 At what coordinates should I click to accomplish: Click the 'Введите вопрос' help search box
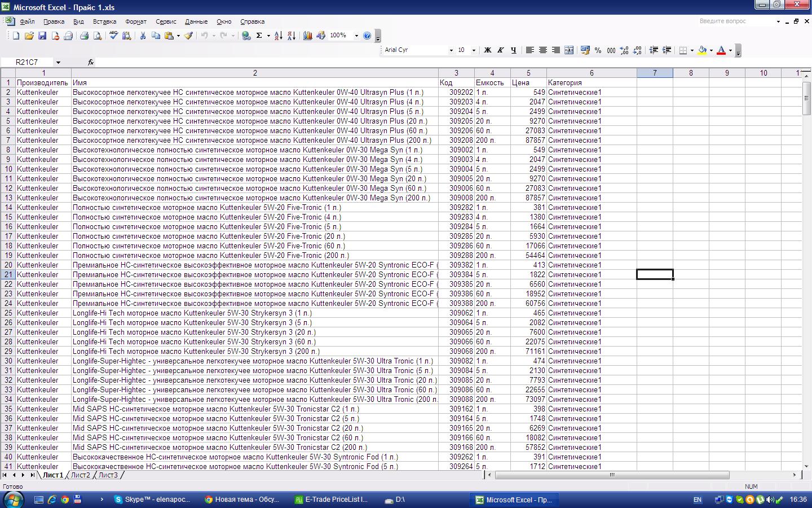click(736, 21)
